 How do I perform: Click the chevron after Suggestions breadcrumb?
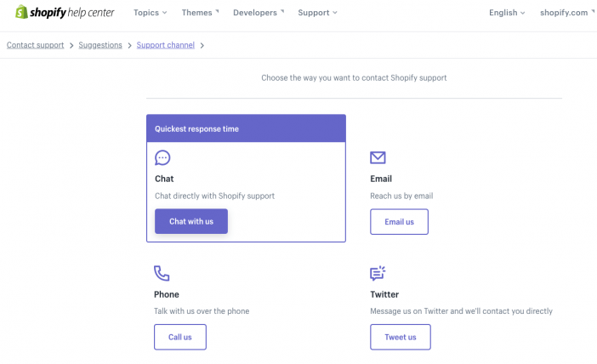129,46
